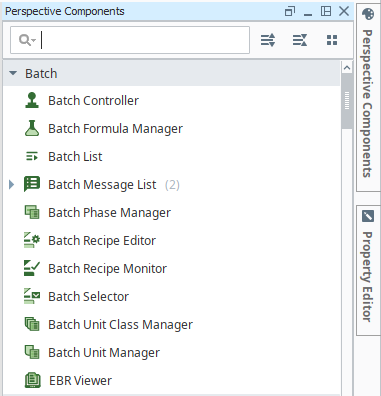Click the Property Editor pencil icon
The width and height of the screenshot is (381, 396).
tap(368, 216)
